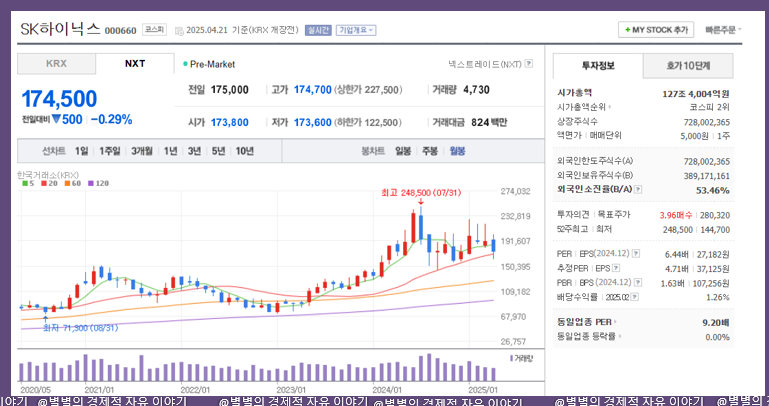Click the 최고 248,500 (07/31) chart marker
The width and height of the screenshot is (769, 406).
[x=421, y=193]
